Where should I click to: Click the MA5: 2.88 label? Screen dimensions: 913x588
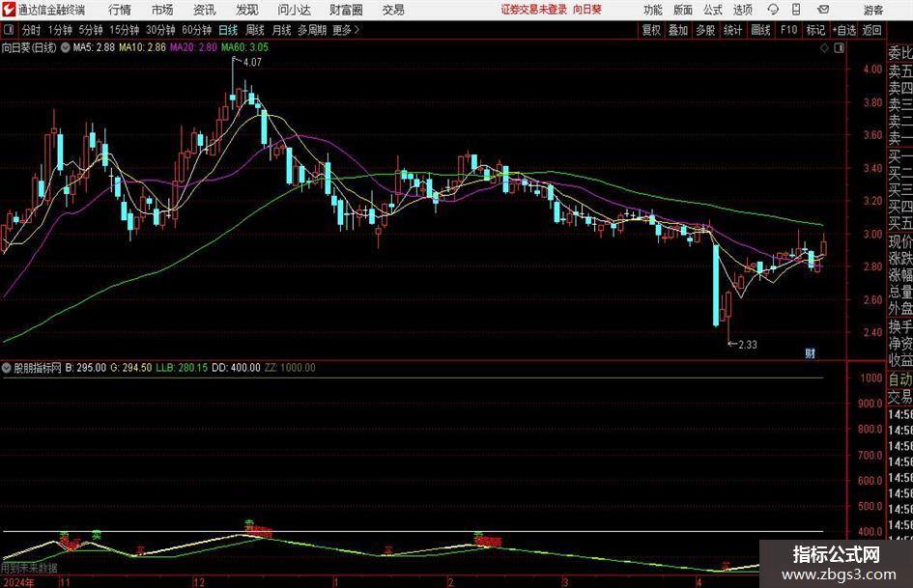(94, 47)
